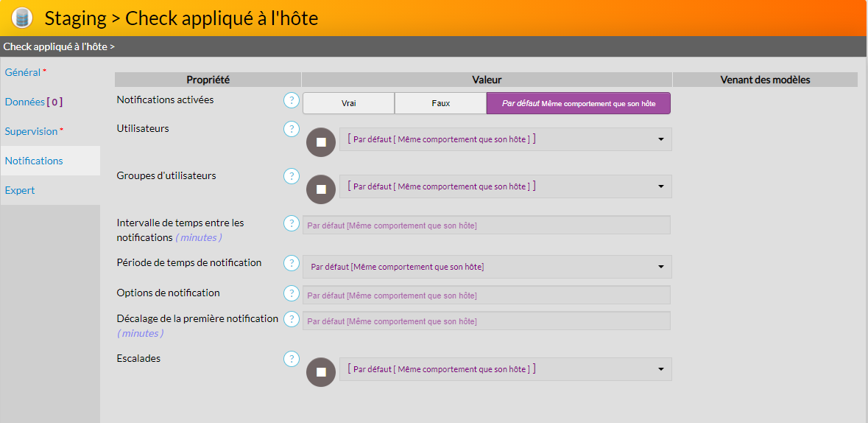The image size is (868, 423).
Task: Open Période de temps de notification dropdown
Action: [x=487, y=267]
